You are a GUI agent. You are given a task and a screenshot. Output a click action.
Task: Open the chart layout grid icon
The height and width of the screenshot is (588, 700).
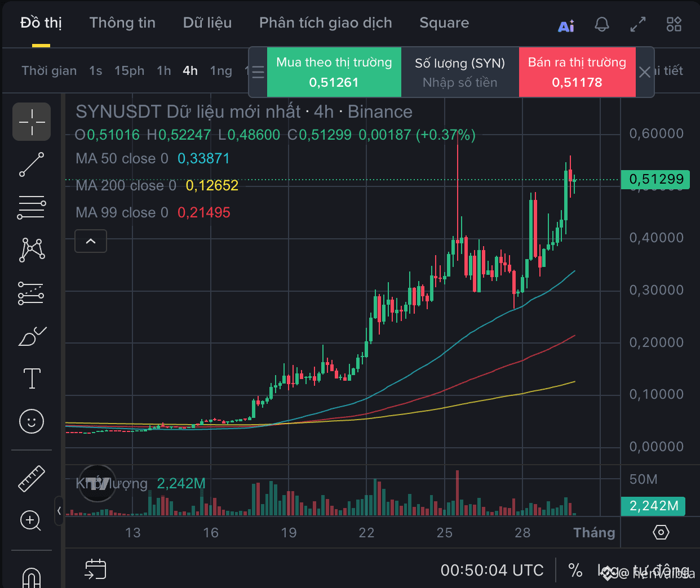pyautogui.click(x=674, y=24)
